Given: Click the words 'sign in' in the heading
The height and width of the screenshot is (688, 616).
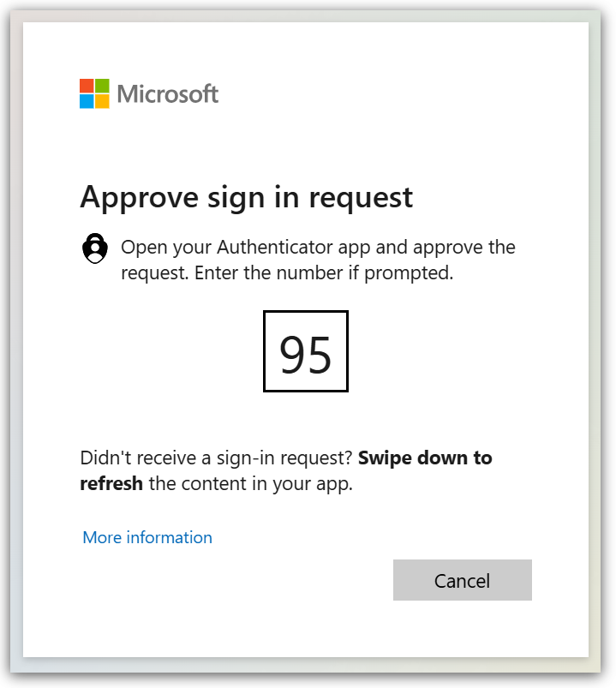Looking at the screenshot, I should (250, 198).
